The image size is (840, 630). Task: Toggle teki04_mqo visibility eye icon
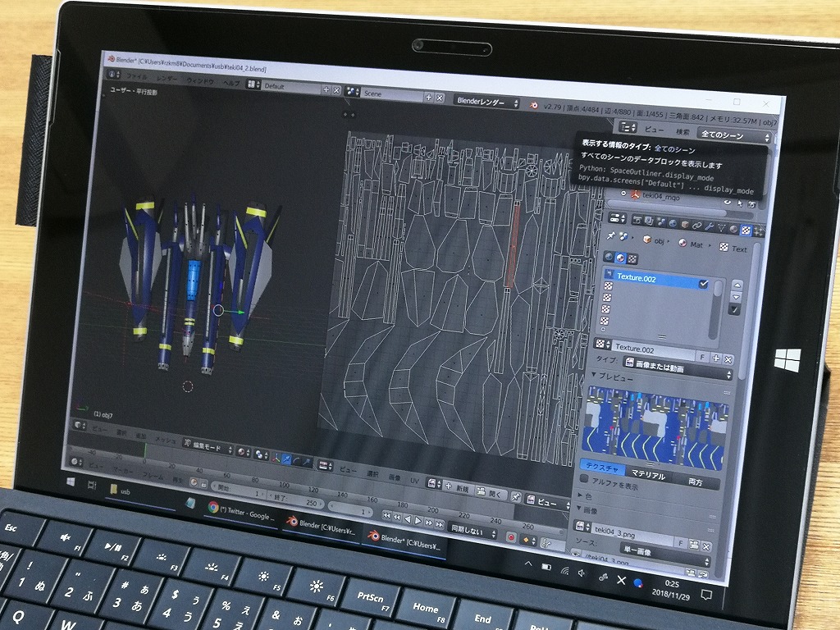tap(728, 202)
